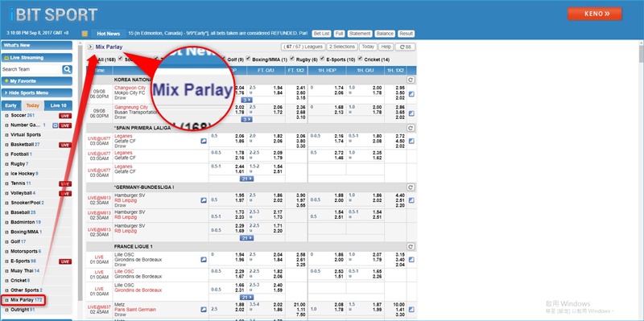Viewport: 644px width, 321px height.
Task: Expand '21' more bets for Lille OSC match
Action: [246, 297]
